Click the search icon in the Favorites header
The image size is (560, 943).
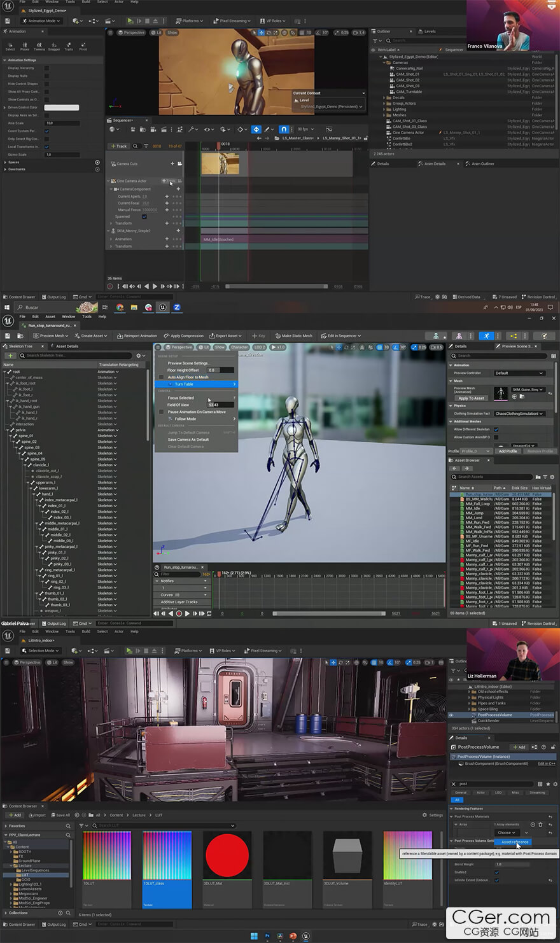pos(67,825)
